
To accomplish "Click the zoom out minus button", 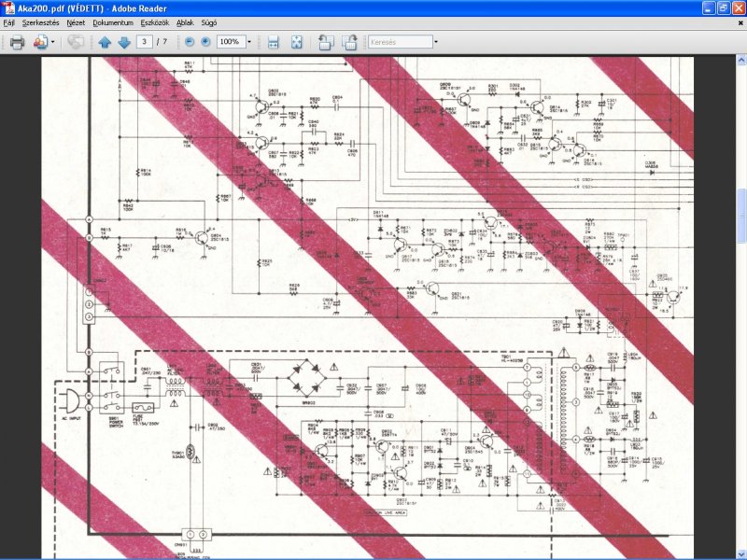I will pos(190,42).
